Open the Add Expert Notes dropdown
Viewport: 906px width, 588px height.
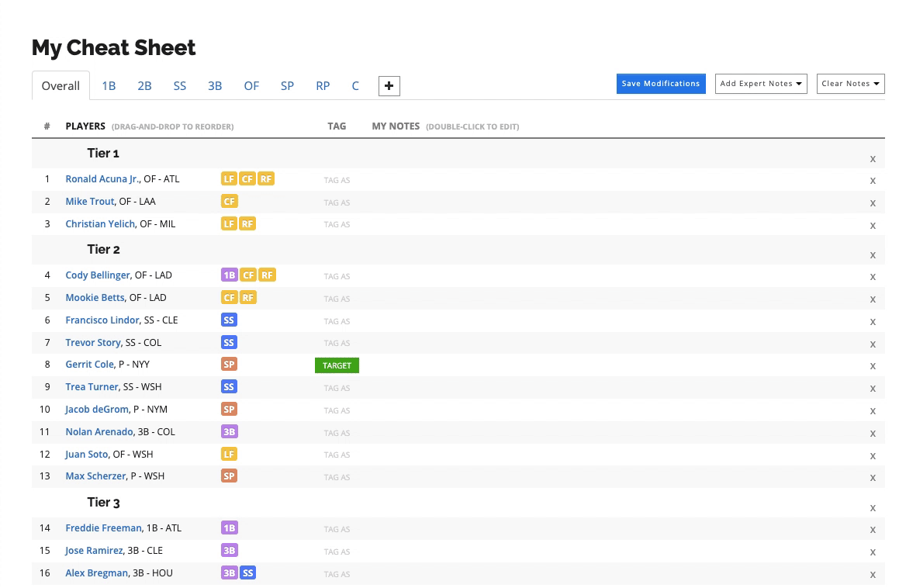(x=761, y=84)
